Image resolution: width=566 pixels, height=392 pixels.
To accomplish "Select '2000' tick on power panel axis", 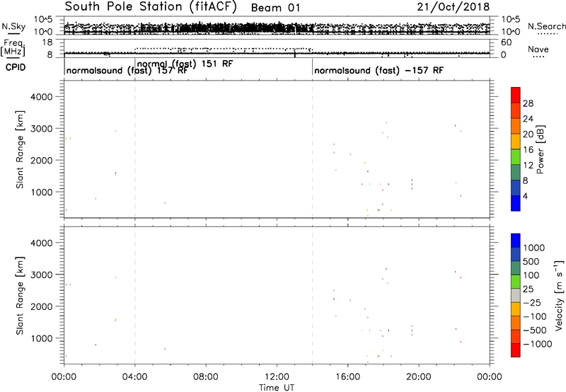I will click(41, 160).
